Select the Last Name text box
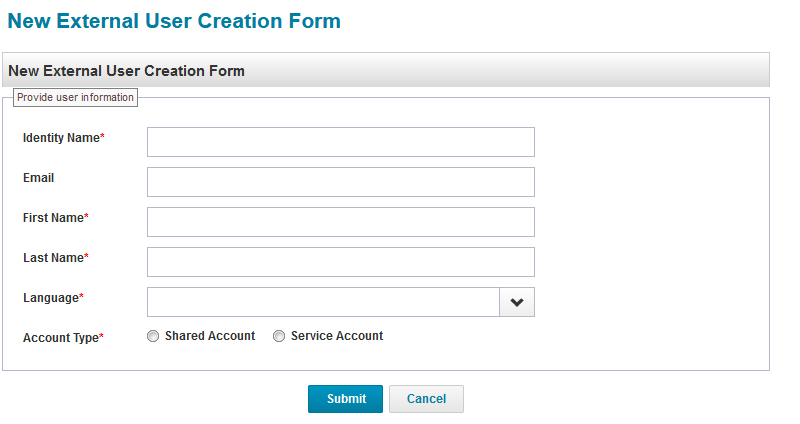 [340, 262]
